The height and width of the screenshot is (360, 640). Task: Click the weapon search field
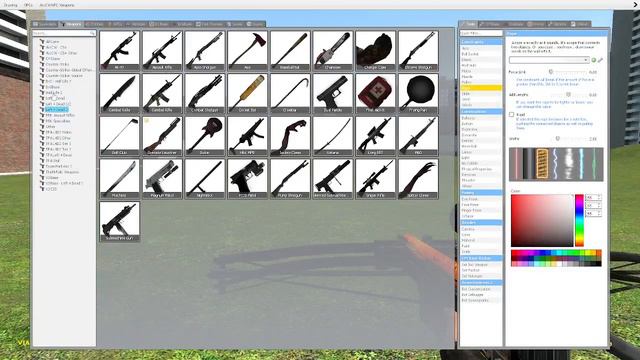click(64, 33)
